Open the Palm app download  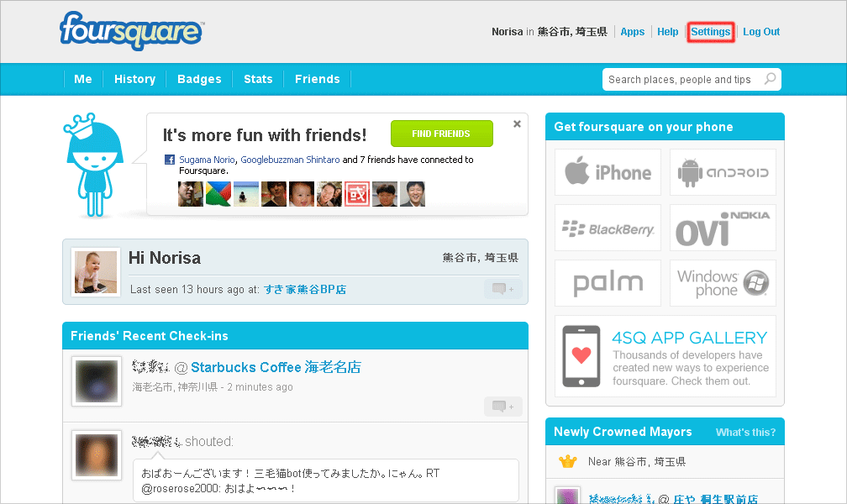608,283
